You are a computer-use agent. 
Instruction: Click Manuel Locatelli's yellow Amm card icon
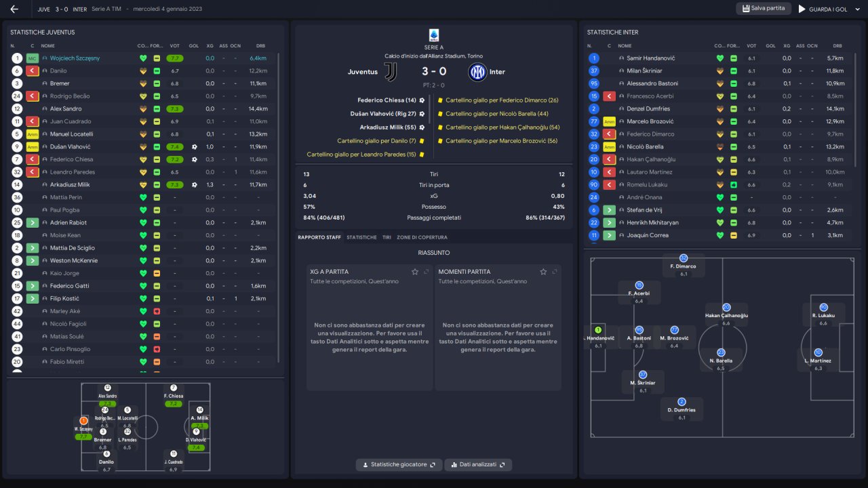[x=33, y=134]
